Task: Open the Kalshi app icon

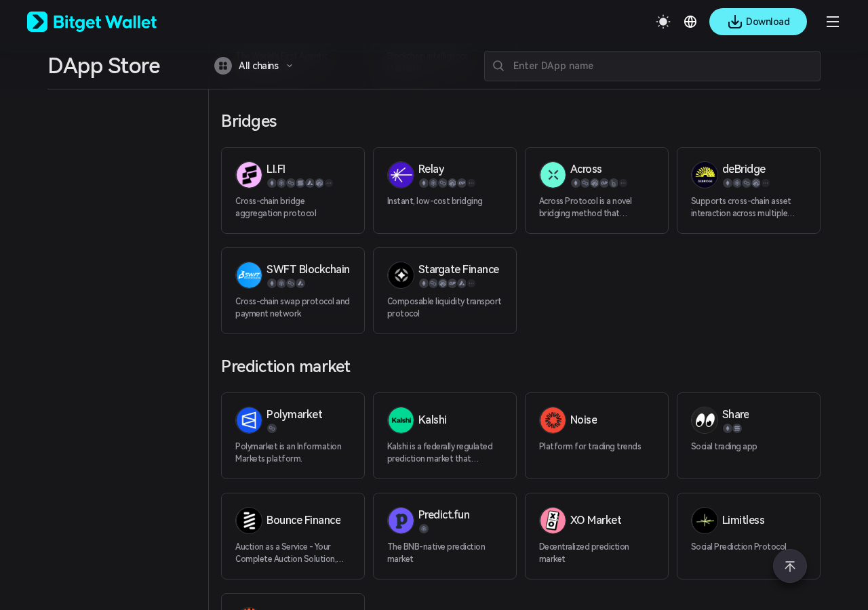Action: 401,420
